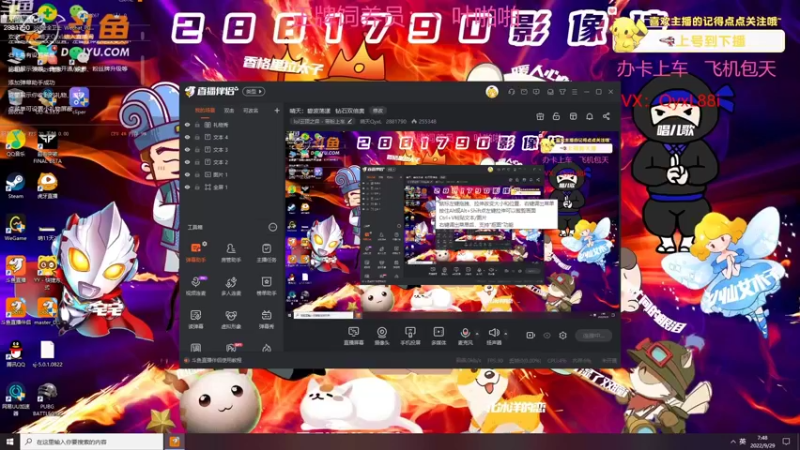Select the 文本 3 source row
The height and width of the screenshot is (450, 800).
click(232, 149)
